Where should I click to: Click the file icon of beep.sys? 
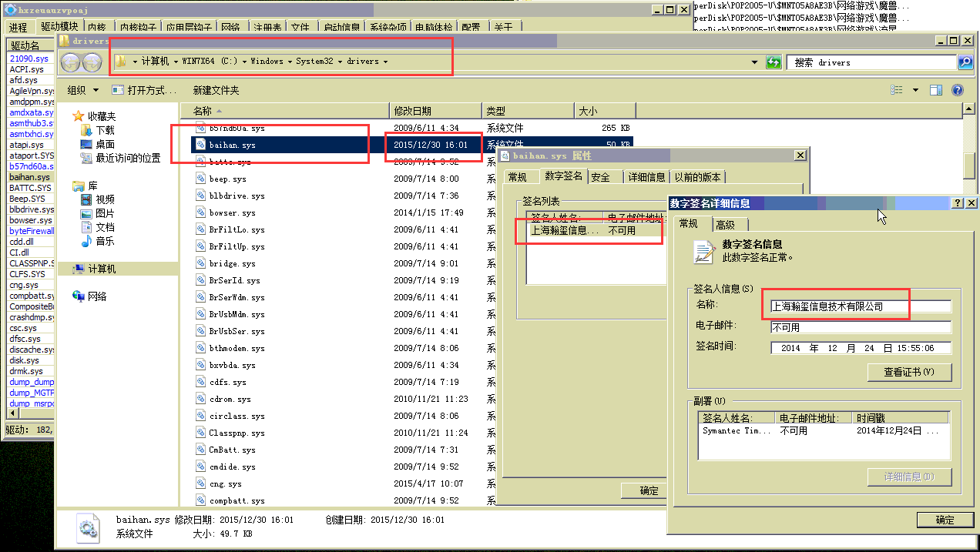201,179
